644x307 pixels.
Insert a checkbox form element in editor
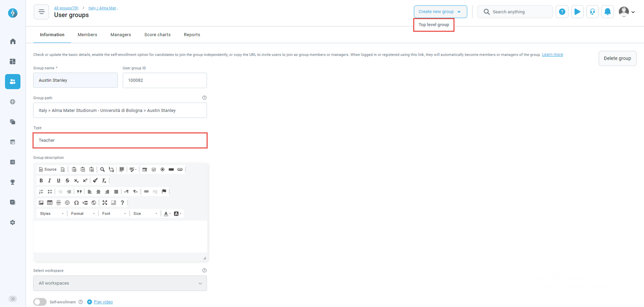154,170
